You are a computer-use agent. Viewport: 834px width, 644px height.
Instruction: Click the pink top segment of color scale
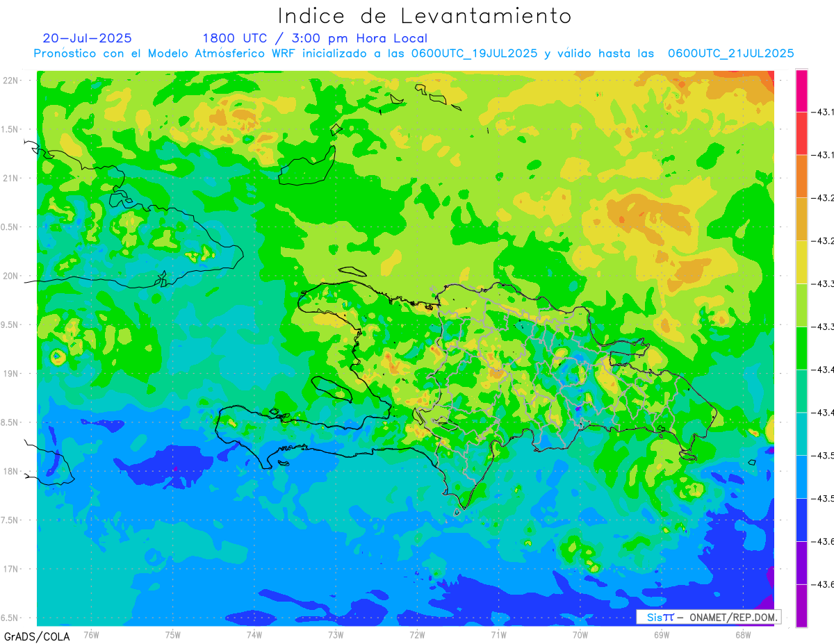[802, 90]
